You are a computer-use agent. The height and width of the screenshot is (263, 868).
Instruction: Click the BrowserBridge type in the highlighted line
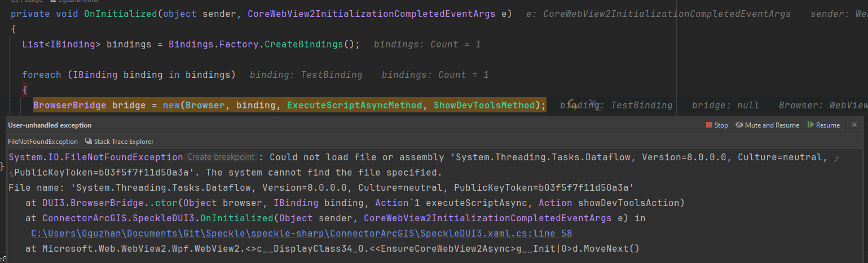point(70,105)
